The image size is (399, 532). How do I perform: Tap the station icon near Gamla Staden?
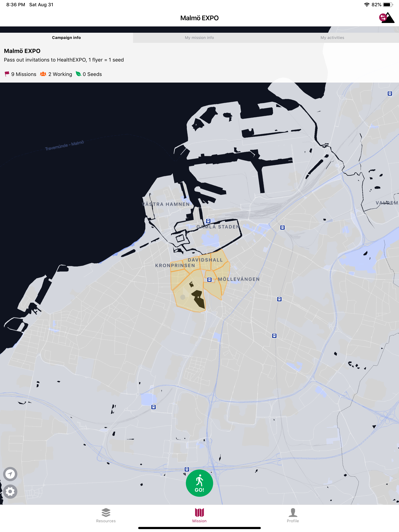208,221
